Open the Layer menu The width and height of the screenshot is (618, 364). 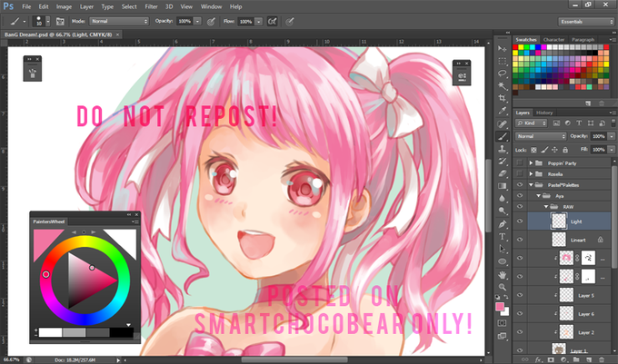[x=86, y=6]
